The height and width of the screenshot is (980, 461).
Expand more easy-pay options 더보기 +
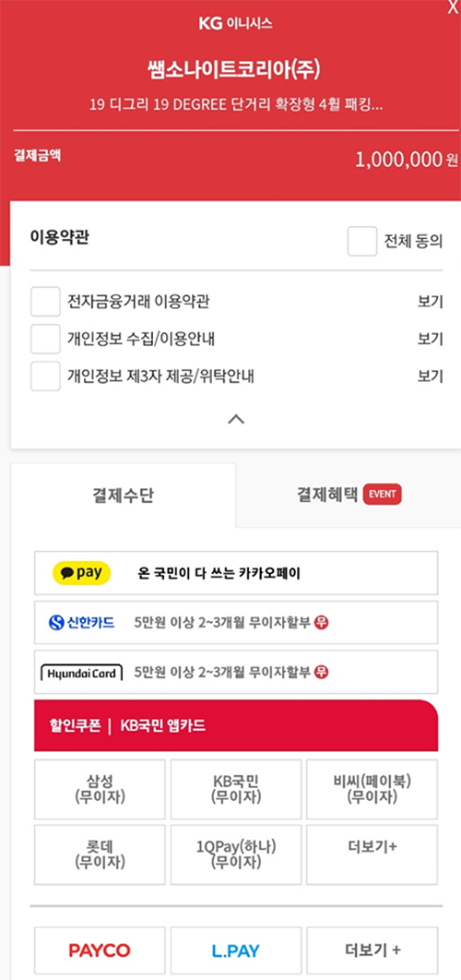(x=372, y=950)
